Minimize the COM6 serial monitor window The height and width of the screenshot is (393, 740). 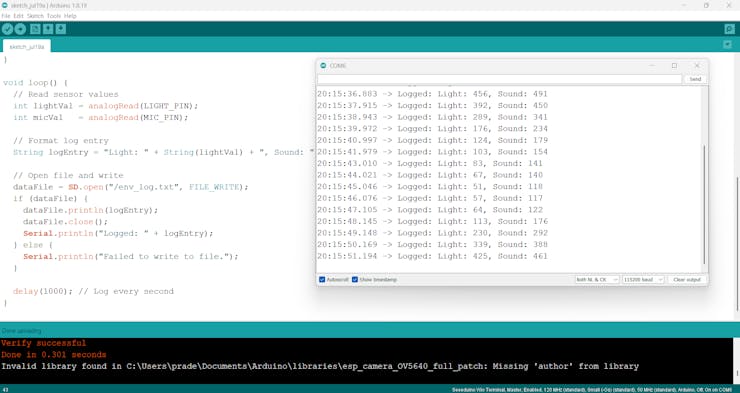click(x=653, y=66)
